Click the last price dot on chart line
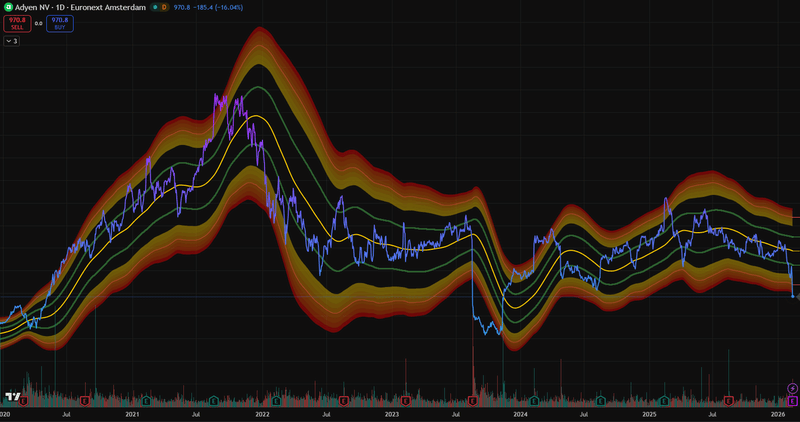Image resolution: width=800 pixels, height=422 pixels. [x=793, y=296]
